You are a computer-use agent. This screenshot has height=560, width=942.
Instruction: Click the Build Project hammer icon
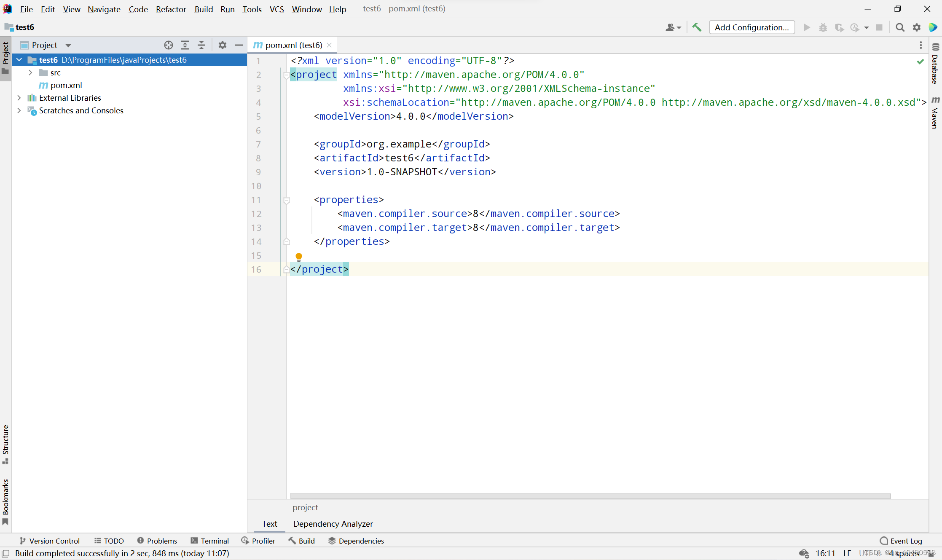pyautogui.click(x=697, y=27)
